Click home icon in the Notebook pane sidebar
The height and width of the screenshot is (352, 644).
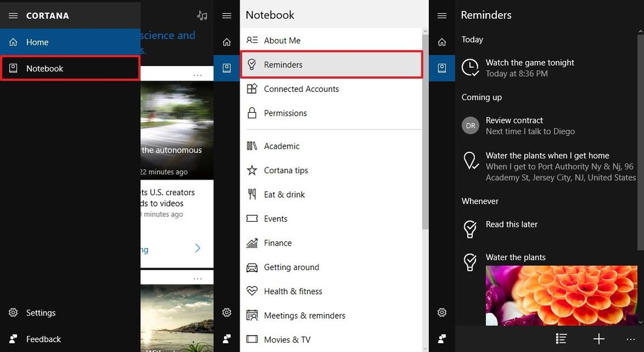click(x=226, y=42)
